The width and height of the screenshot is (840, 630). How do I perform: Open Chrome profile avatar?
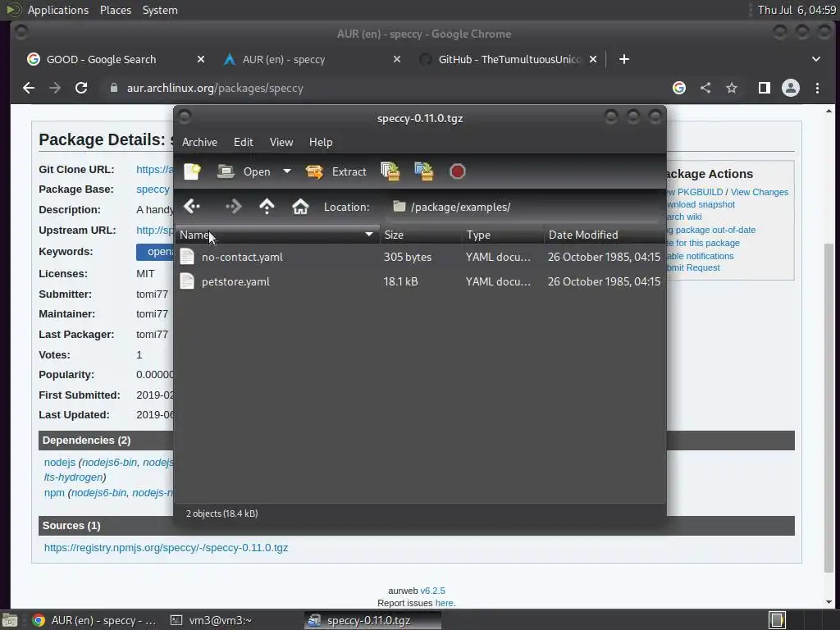791,88
